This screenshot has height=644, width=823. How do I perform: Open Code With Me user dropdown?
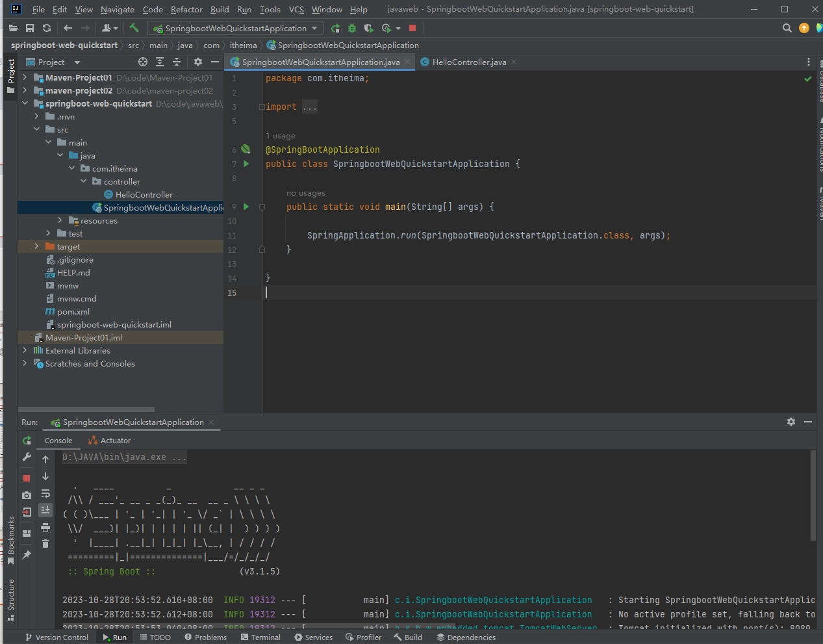[110, 28]
